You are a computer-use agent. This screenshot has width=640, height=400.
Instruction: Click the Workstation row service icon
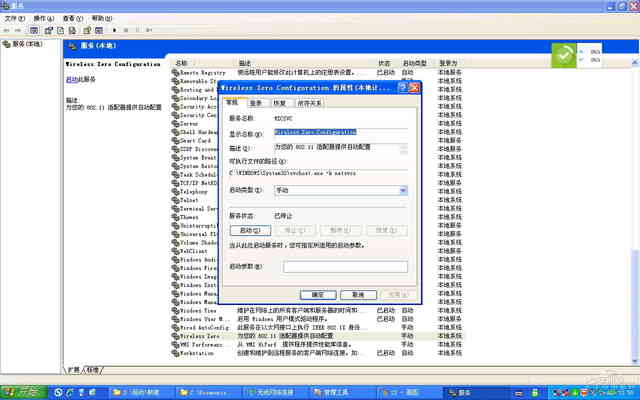[176, 353]
